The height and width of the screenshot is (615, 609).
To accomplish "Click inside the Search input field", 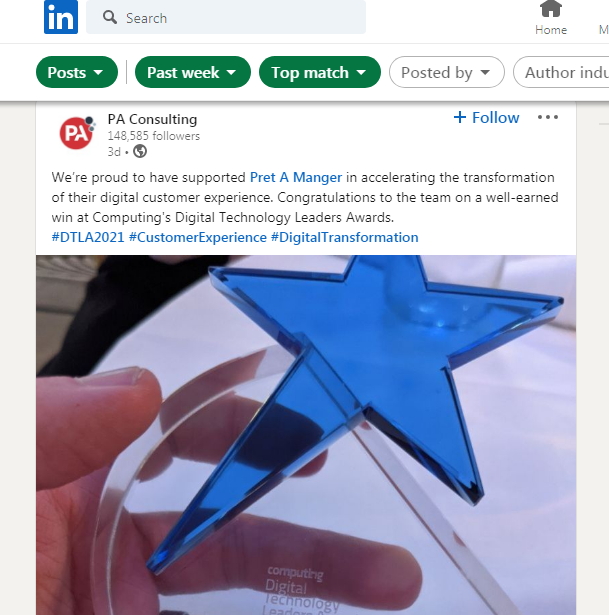I will click(x=226, y=17).
